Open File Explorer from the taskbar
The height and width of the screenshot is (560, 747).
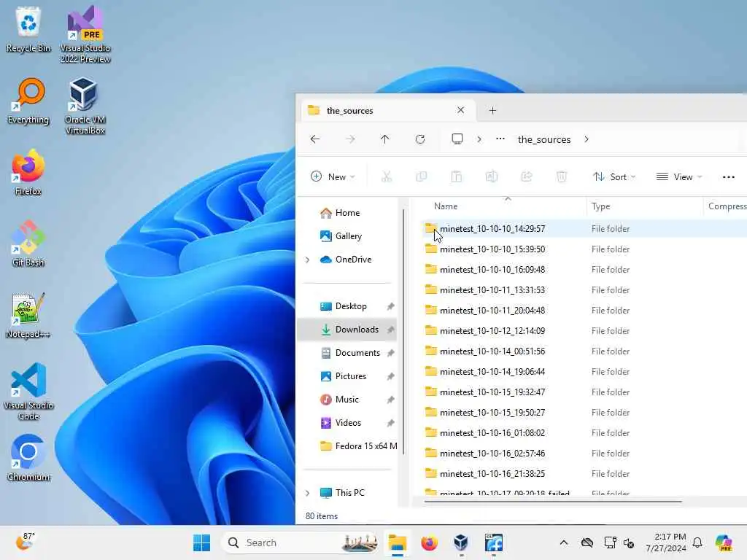(x=397, y=542)
